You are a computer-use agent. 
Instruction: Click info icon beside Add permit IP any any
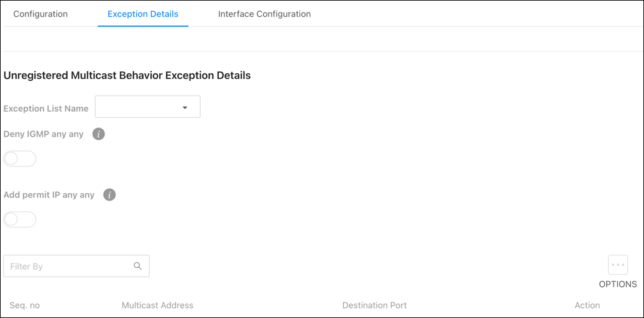109,195
